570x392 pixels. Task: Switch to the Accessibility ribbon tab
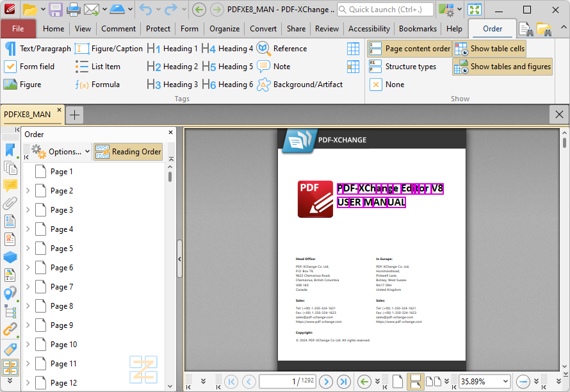point(369,29)
